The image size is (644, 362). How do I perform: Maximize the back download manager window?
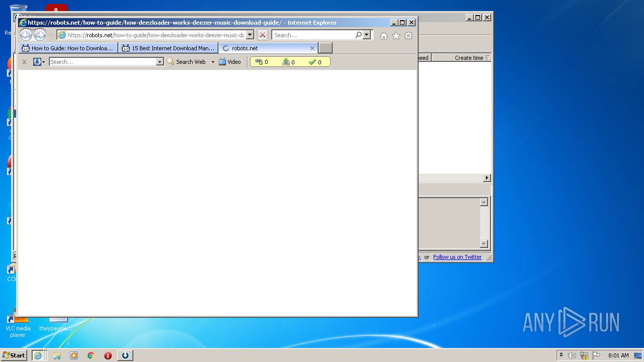(478, 17)
